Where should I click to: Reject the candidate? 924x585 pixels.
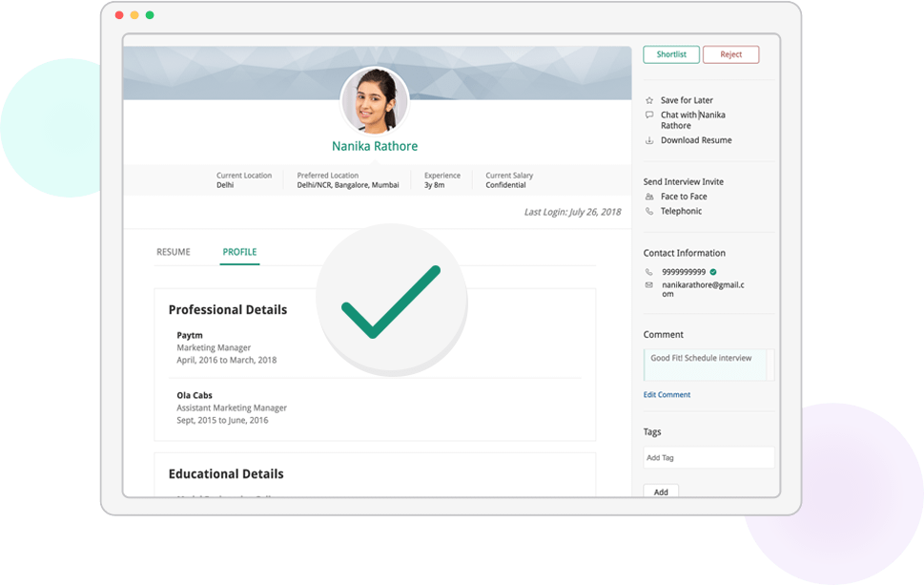(730, 54)
